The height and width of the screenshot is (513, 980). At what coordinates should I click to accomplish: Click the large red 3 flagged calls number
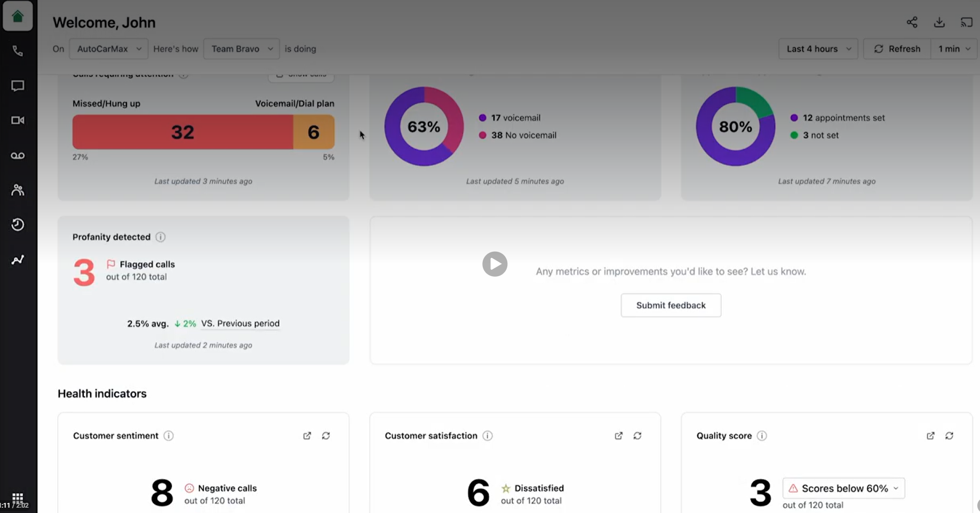84,272
